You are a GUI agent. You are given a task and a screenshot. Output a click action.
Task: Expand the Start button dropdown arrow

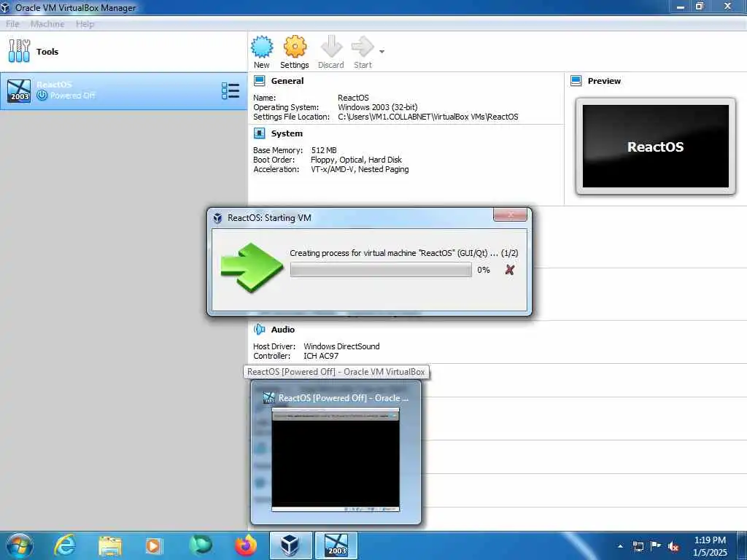pyautogui.click(x=382, y=52)
